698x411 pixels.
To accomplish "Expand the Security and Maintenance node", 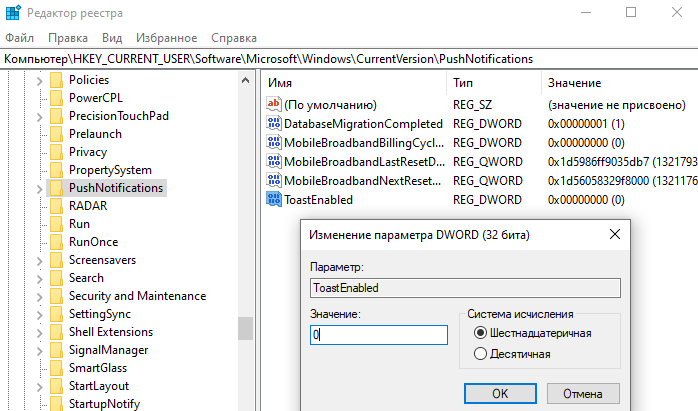I will [x=39, y=297].
